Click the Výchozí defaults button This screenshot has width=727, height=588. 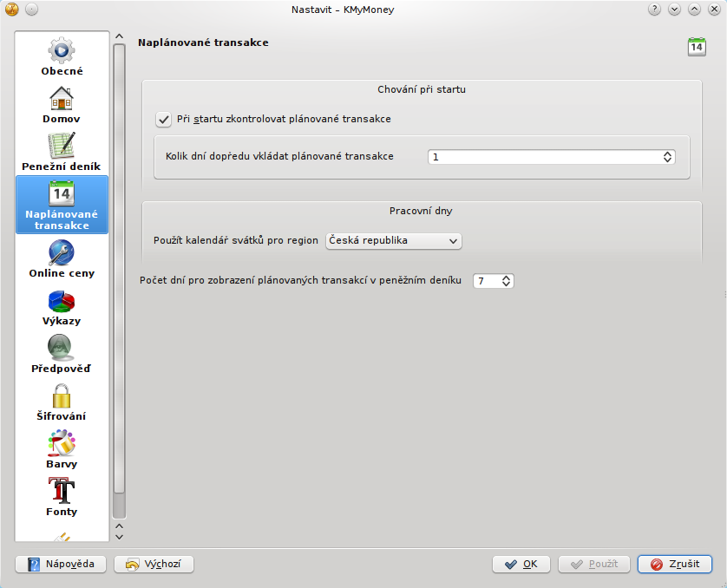click(154, 564)
